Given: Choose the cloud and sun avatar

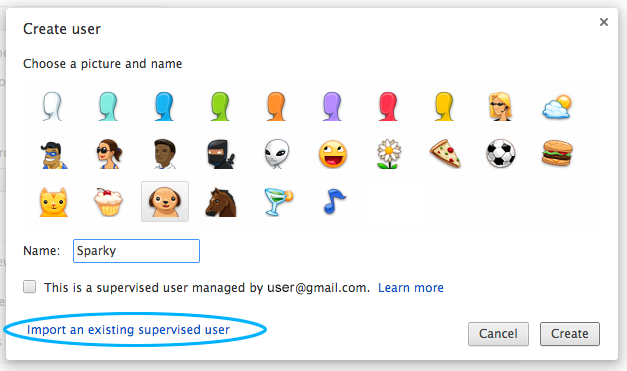Looking at the screenshot, I should pyautogui.click(x=557, y=107).
